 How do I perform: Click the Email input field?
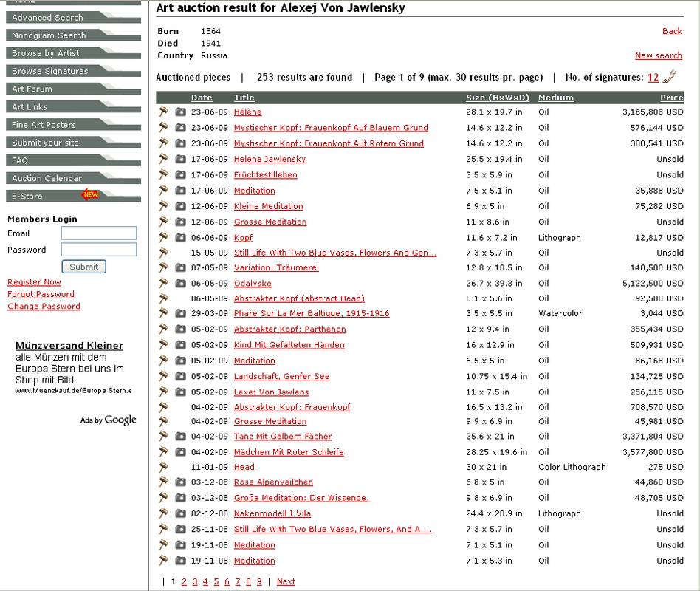pyautogui.click(x=99, y=233)
